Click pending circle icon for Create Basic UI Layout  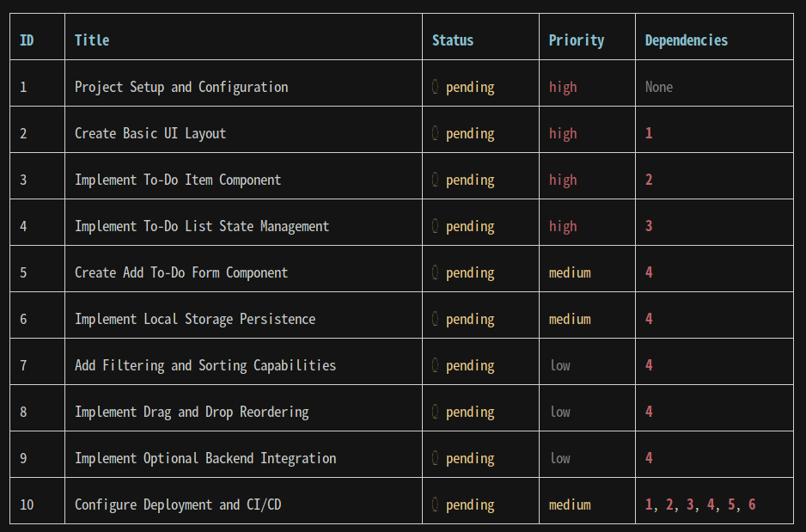(436, 133)
